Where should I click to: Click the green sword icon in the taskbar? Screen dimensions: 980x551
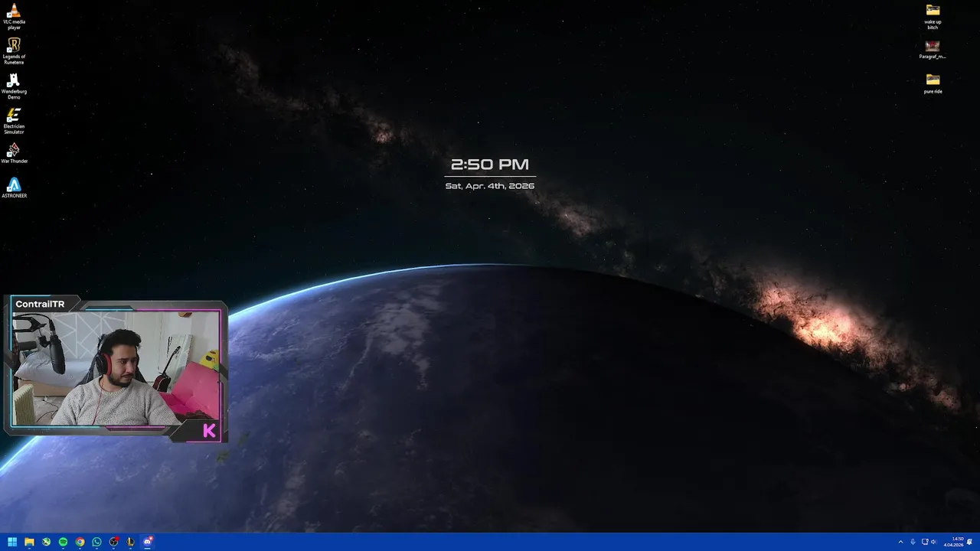click(x=46, y=542)
